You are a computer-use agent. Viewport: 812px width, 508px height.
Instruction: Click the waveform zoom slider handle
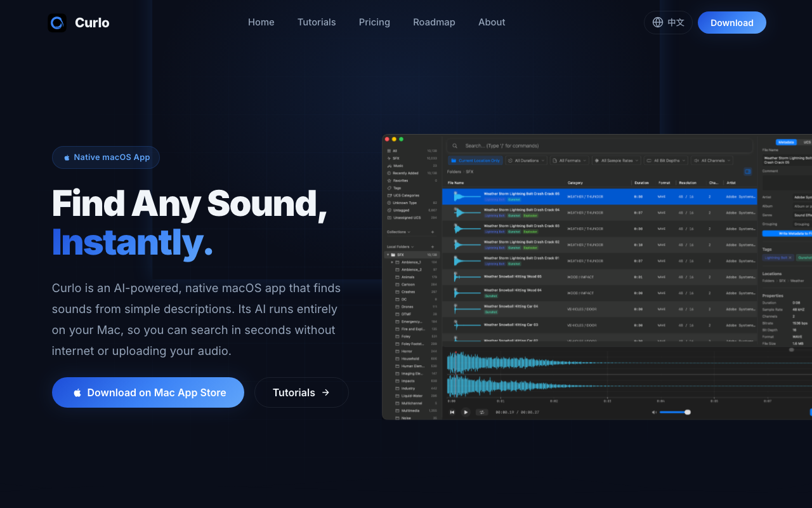click(791, 349)
